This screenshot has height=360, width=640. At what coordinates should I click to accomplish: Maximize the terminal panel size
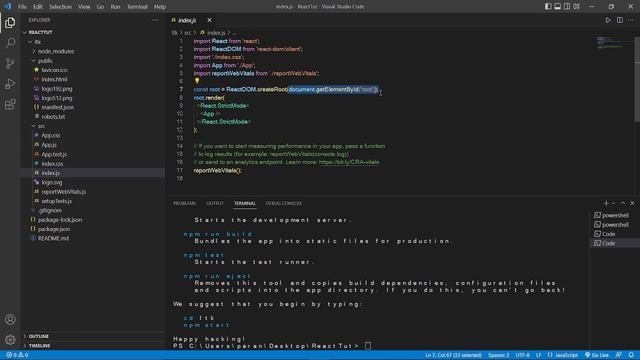tap(623, 203)
